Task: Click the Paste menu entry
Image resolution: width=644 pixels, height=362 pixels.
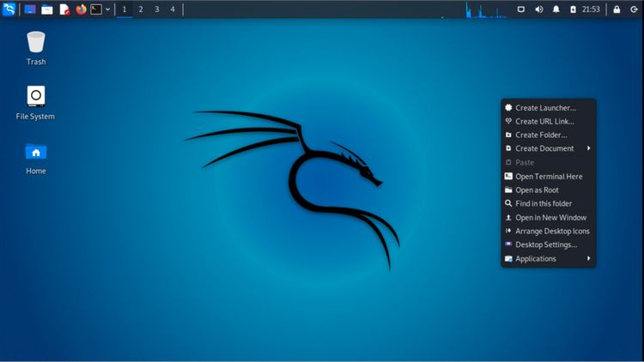Action: 549,162
